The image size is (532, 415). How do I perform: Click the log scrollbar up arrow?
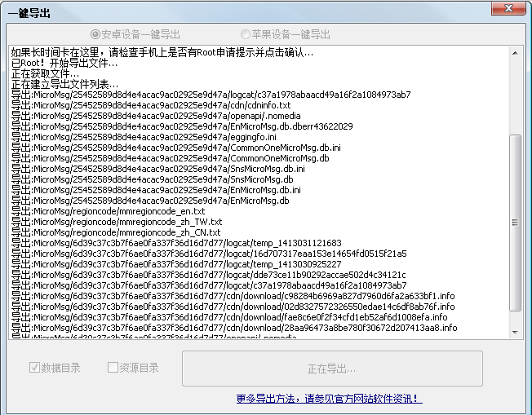pos(515,54)
